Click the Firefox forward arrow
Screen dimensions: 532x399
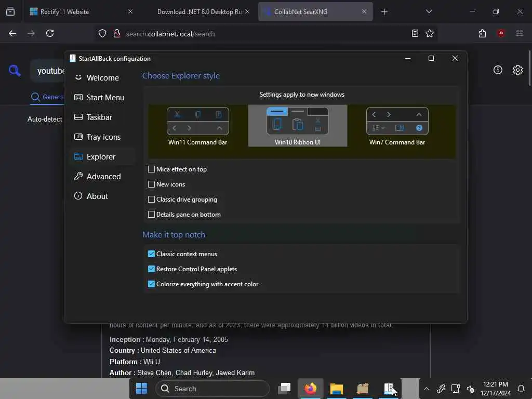point(31,33)
